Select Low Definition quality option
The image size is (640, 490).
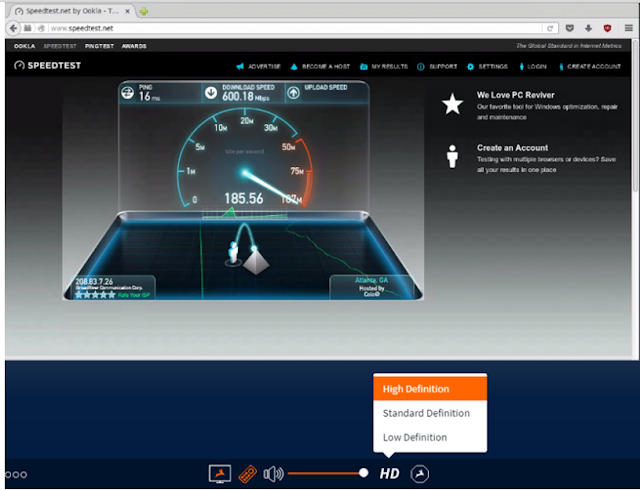[430, 437]
